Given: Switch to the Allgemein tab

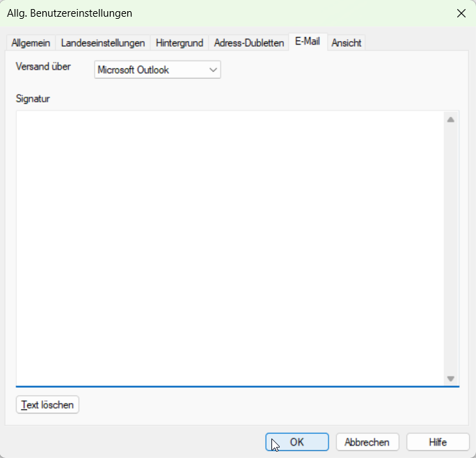Looking at the screenshot, I should tap(31, 43).
